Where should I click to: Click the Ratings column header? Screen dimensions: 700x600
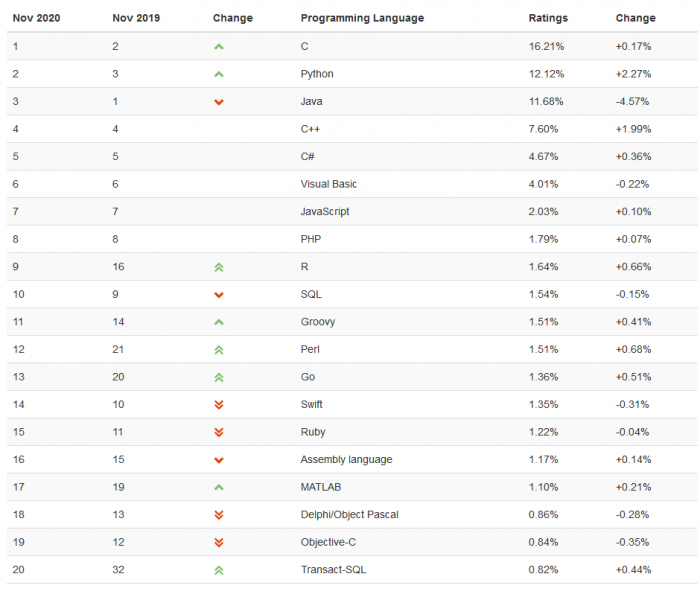(548, 18)
